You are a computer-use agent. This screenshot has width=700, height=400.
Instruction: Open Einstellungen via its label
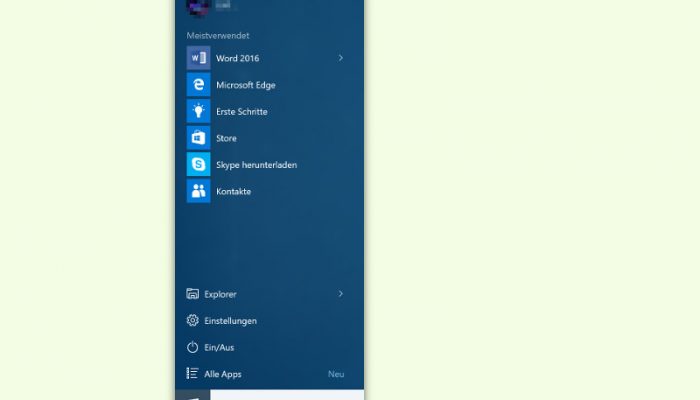(x=230, y=321)
